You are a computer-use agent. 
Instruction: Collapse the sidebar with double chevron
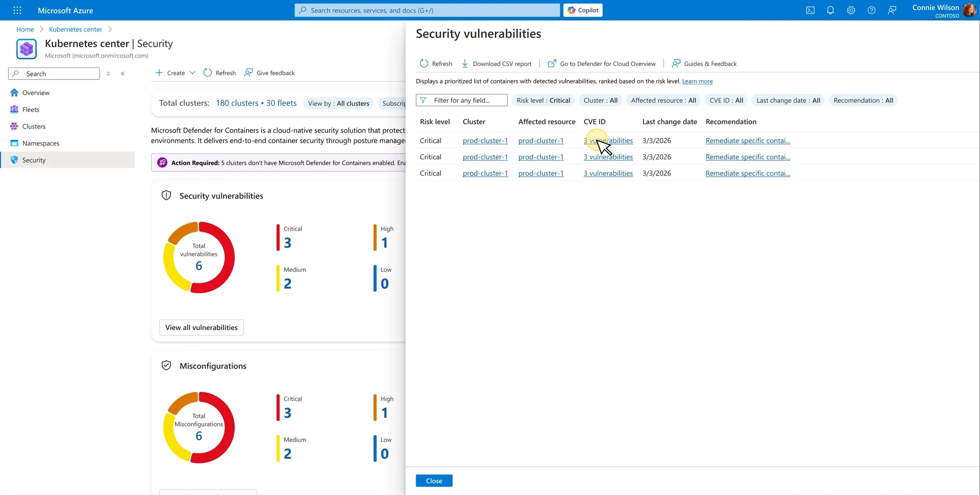click(122, 73)
